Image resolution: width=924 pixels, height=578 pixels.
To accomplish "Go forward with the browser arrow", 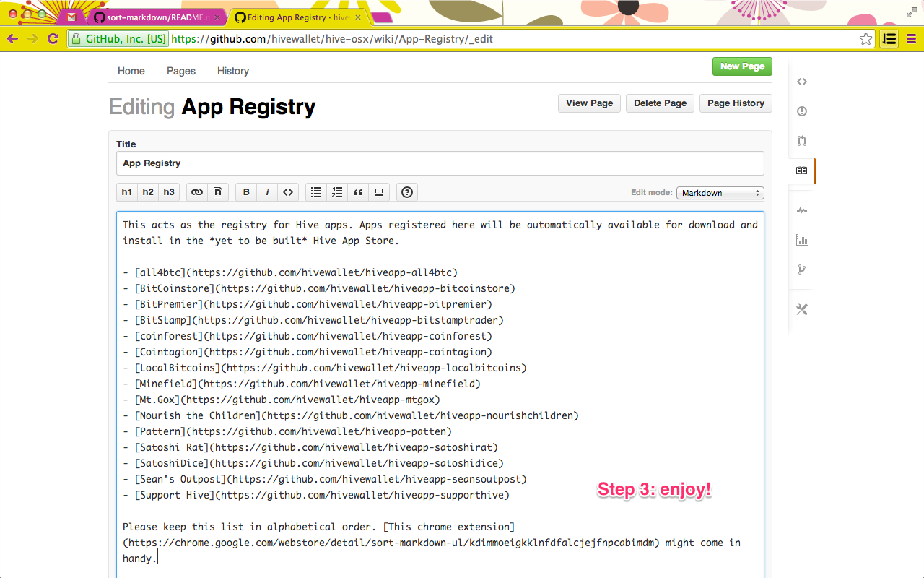I will pos(32,39).
